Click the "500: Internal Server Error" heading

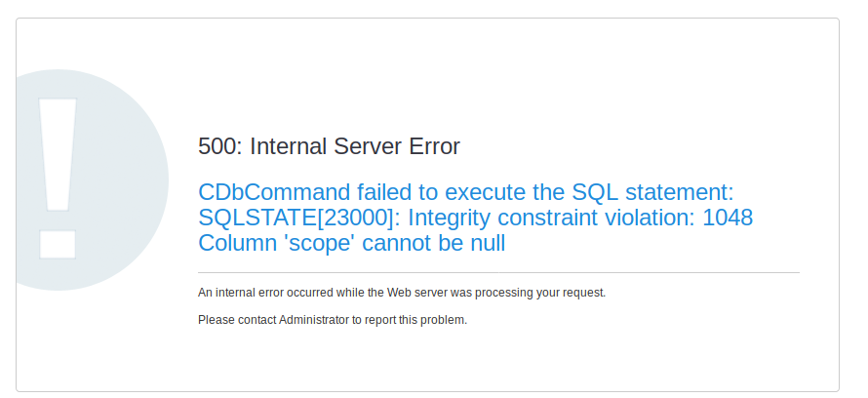coord(329,146)
